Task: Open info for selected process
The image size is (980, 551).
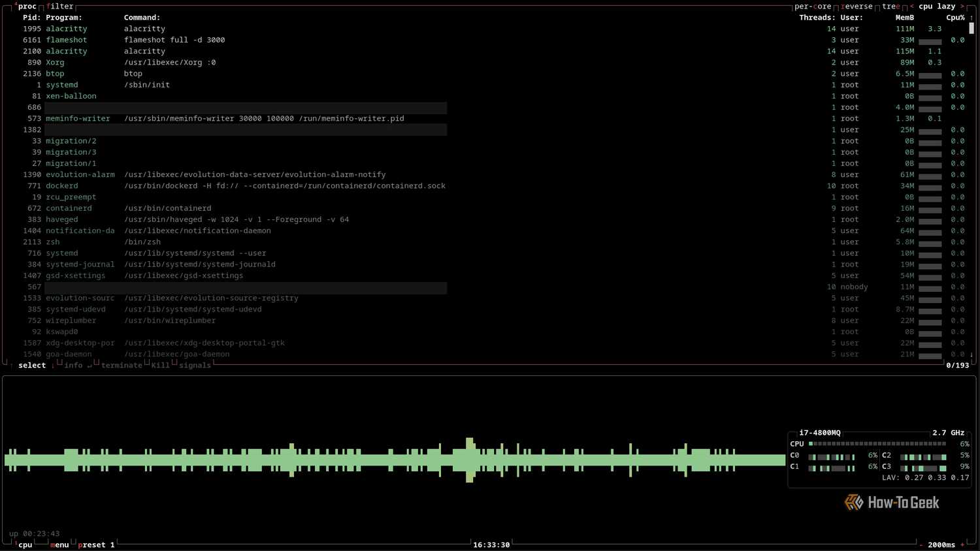Action: coord(78,366)
